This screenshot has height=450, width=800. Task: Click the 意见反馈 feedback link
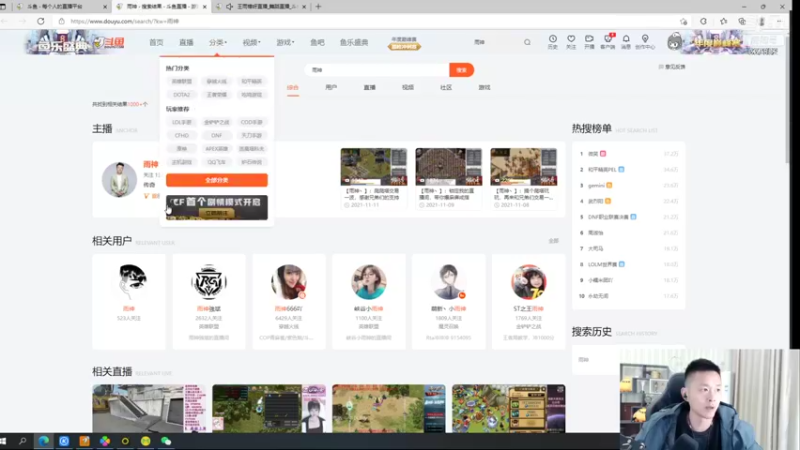pos(672,67)
